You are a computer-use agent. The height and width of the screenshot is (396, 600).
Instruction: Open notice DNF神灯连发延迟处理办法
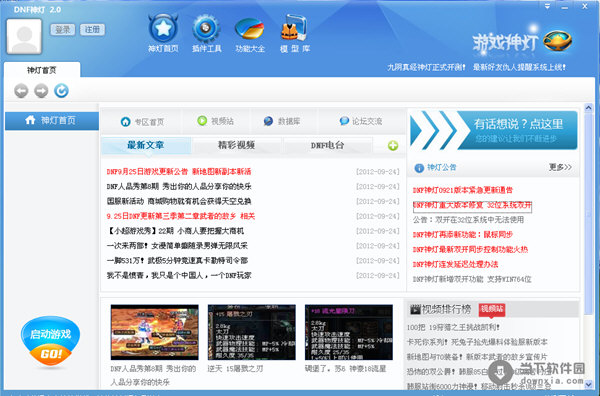455,264
